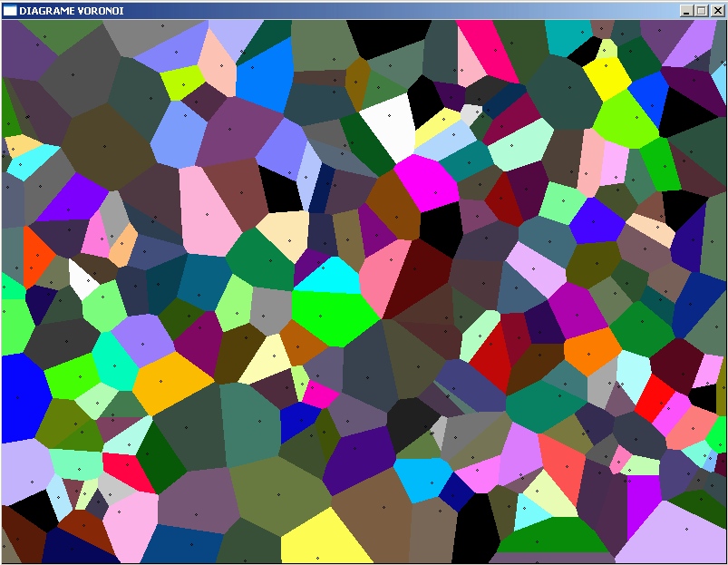Click the application icon in the title bar
Viewport: 728px width, 565px height.
pyautogui.click(x=9, y=10)
